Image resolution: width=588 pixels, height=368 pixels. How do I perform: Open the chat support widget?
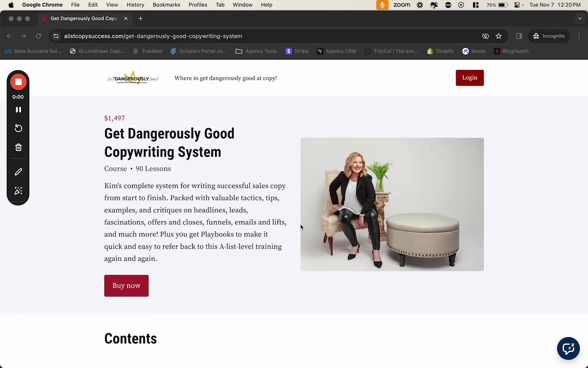[568, 349]
